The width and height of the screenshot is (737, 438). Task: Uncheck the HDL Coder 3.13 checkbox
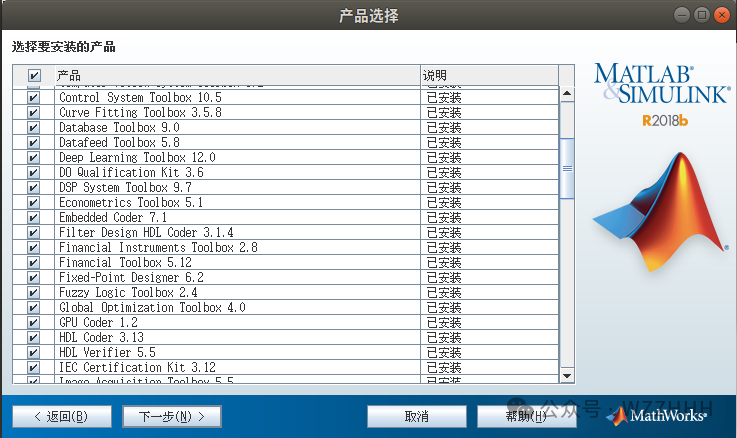pyautogui.click(x=33, y=337)
